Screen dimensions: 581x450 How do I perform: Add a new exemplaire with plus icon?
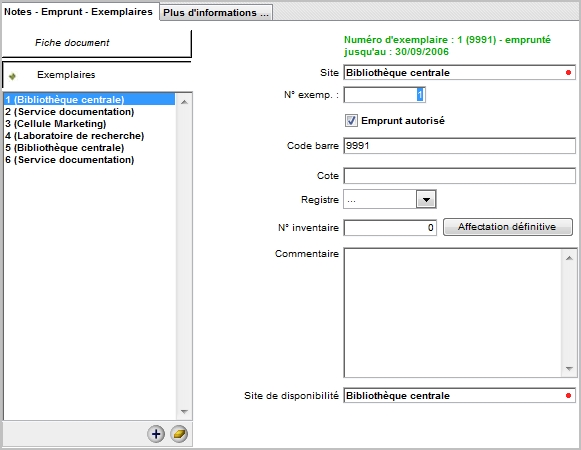pyautogui.click(x=156, y=434)
